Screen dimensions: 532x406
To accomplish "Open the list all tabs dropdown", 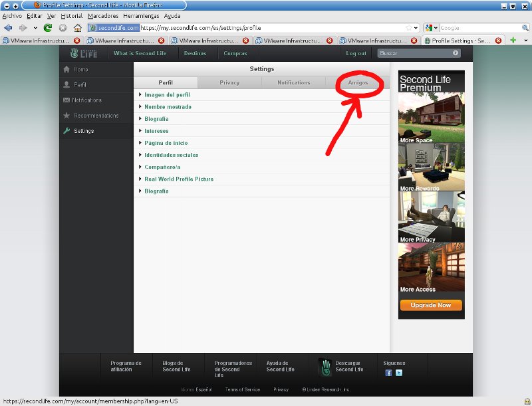I will (x=526, y=40).
